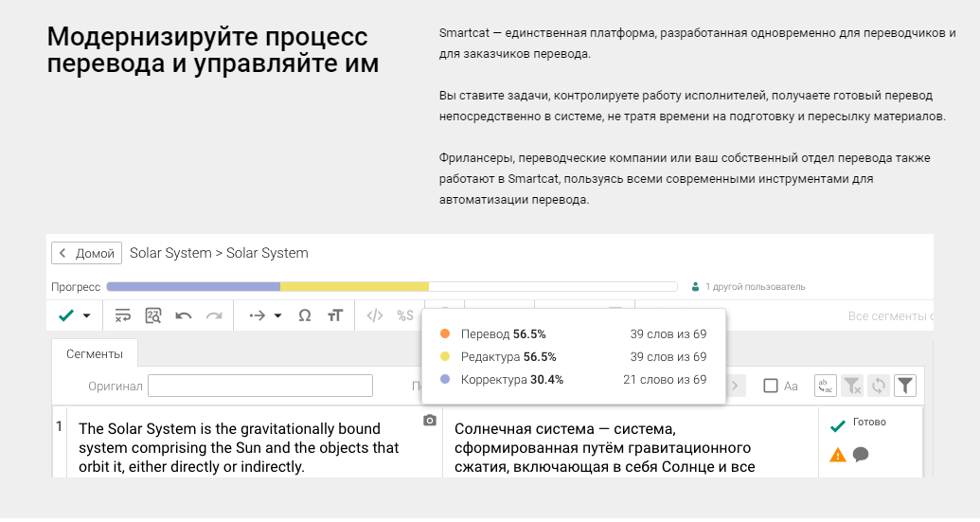Screen dimensions: 980x522
Task: Click the Оригинал search input field
Action: [x=260, y=386]
